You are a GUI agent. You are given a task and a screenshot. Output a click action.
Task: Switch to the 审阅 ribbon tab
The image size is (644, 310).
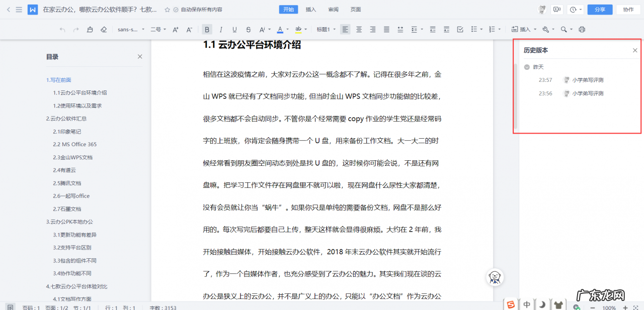333,9
